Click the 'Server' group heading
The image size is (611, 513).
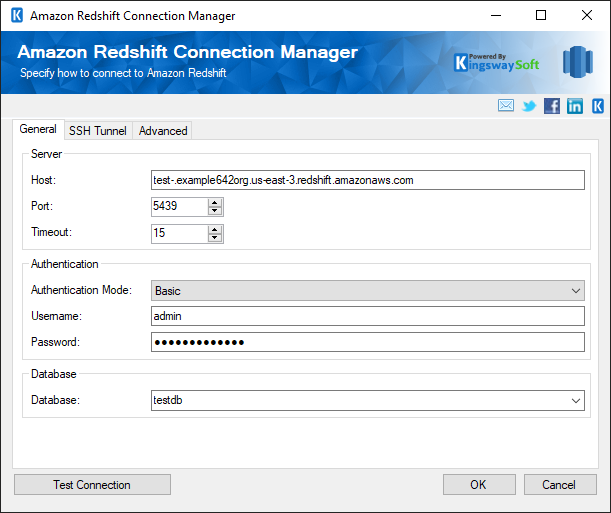(x=46, y=154)
